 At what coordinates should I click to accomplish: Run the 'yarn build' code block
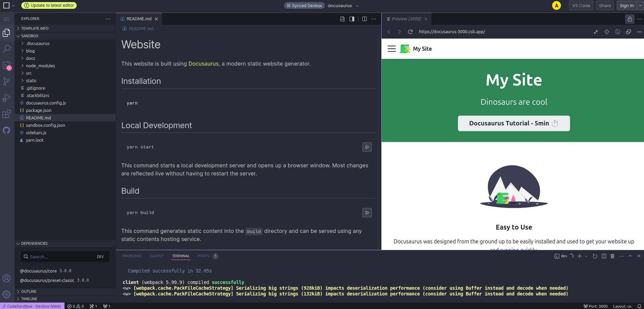point(367,213)
